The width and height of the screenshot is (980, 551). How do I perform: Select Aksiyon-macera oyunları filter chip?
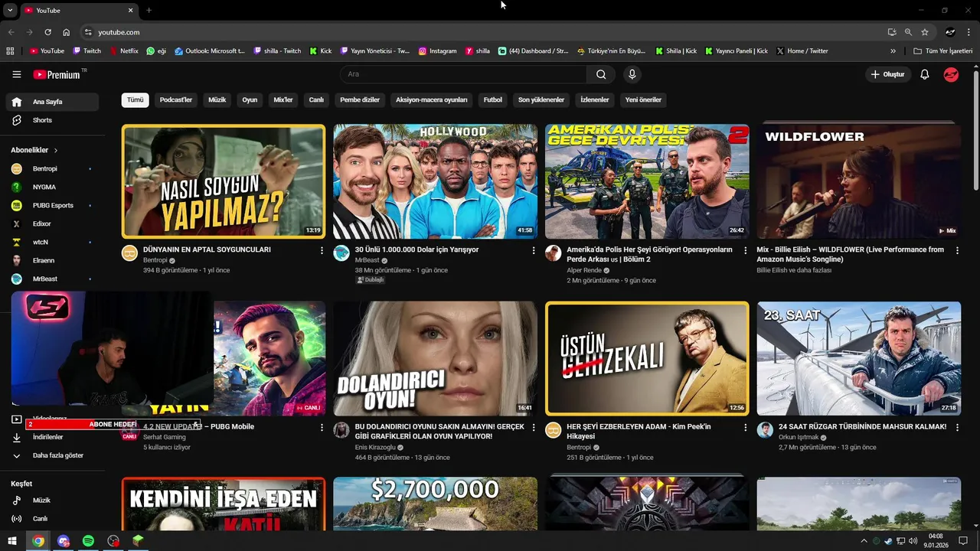coord(432,100)
